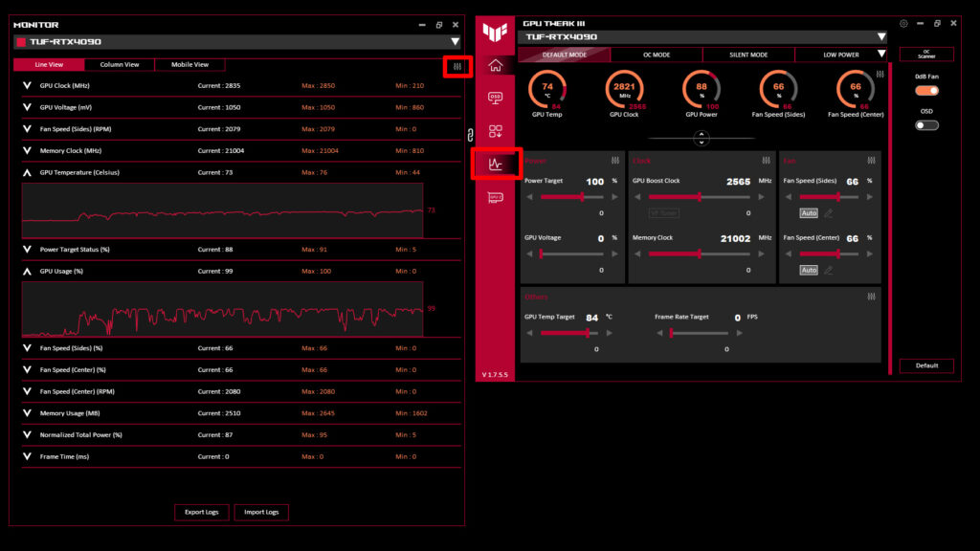Click the Export Logs button
This screenshot has width=980, height=551.
[201, 512]
